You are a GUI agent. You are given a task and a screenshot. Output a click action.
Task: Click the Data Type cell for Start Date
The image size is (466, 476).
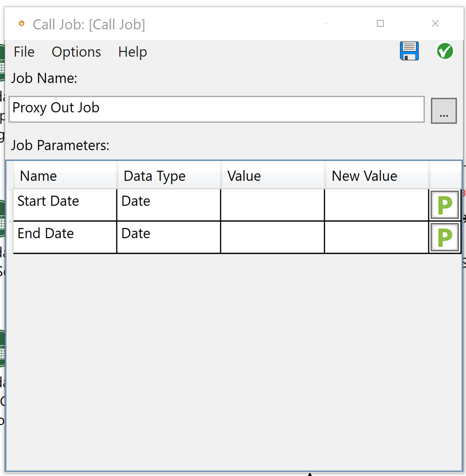(168, 204)
